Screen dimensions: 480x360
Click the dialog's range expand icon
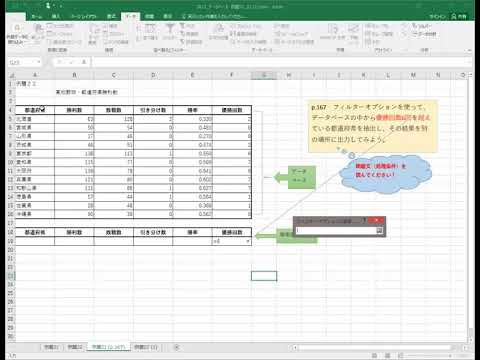379,230
